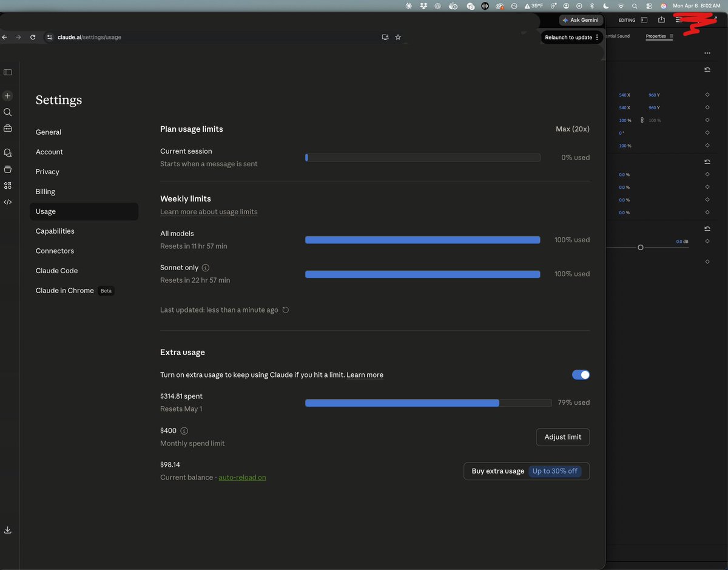
Task: Open site information icon beside URL
Action: [50, 37]
